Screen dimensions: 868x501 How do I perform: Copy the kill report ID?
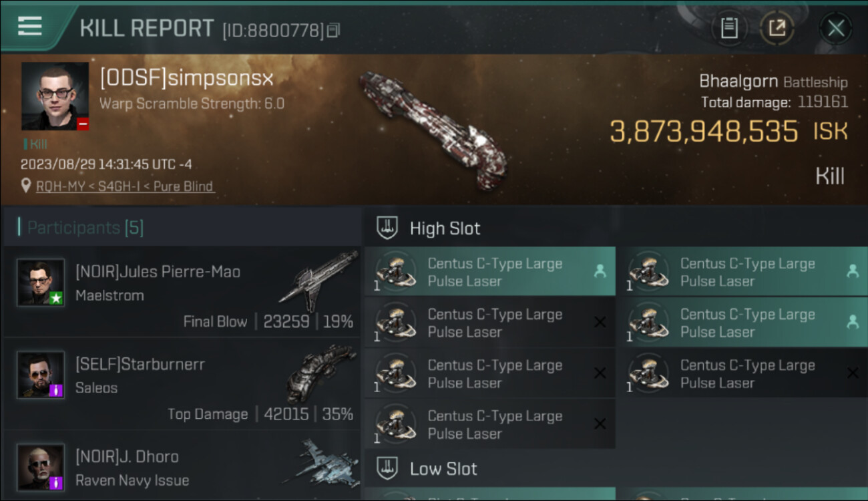pyautogui.click(x=333, y=30)
